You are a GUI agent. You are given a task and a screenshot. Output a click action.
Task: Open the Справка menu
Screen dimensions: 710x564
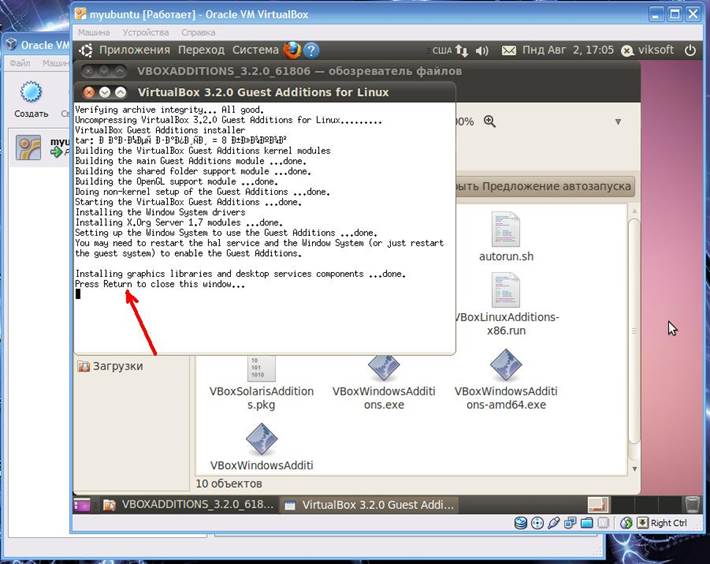pyautogui.click(x=198, y=33)
